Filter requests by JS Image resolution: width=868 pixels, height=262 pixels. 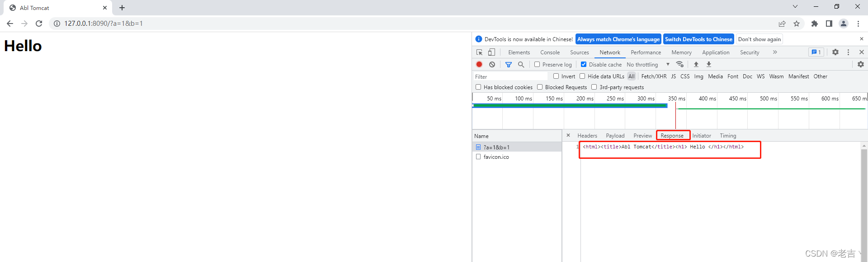click(674, 76)
